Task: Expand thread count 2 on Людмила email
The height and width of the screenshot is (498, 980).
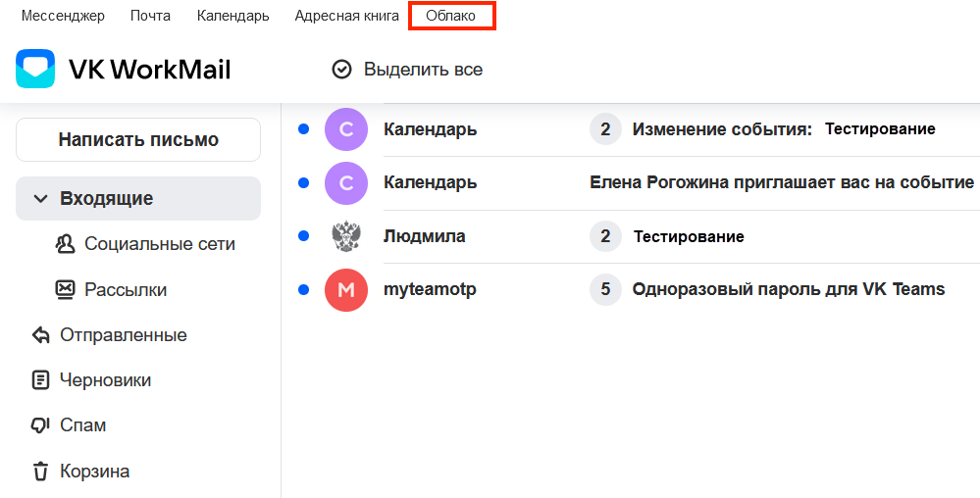Action: (x=605, y=236)
